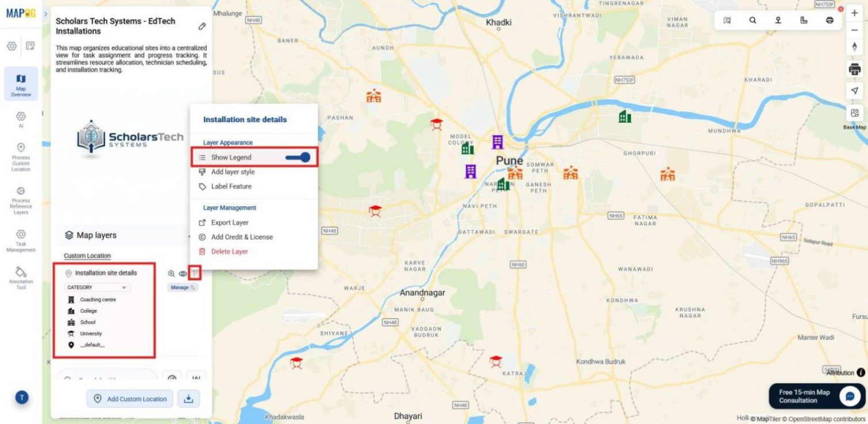Open the three-dot menu for Installation site details

click(195, 273)
